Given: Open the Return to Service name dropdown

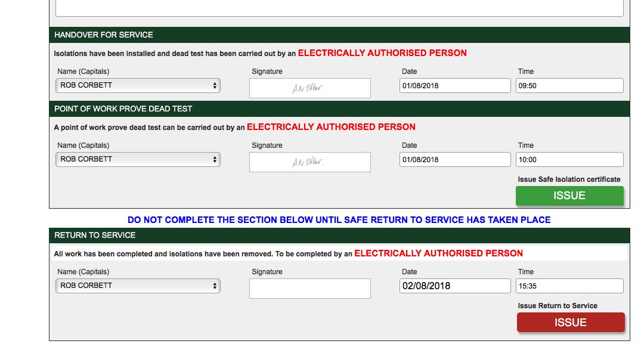Looking at the screenshot, I should [137, 286].
